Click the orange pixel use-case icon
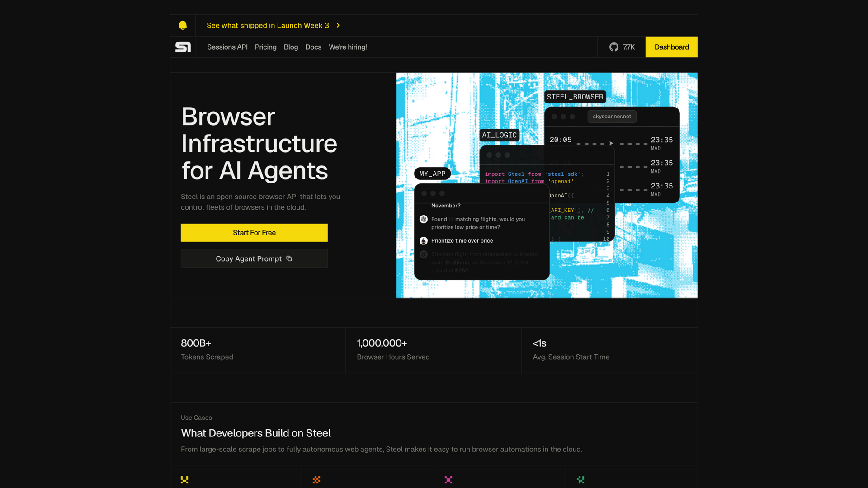868x488 pixels. coord(316,480)
